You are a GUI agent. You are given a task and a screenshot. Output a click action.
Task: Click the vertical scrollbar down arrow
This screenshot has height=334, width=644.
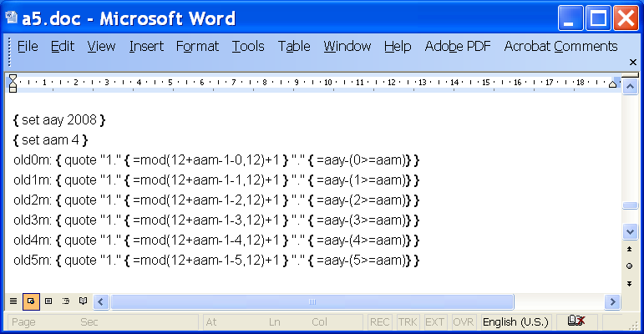tap(631, 231)
